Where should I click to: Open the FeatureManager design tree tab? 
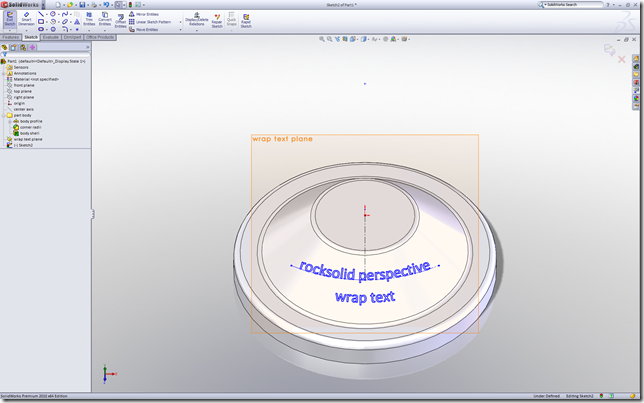click(x=5, y=48)
